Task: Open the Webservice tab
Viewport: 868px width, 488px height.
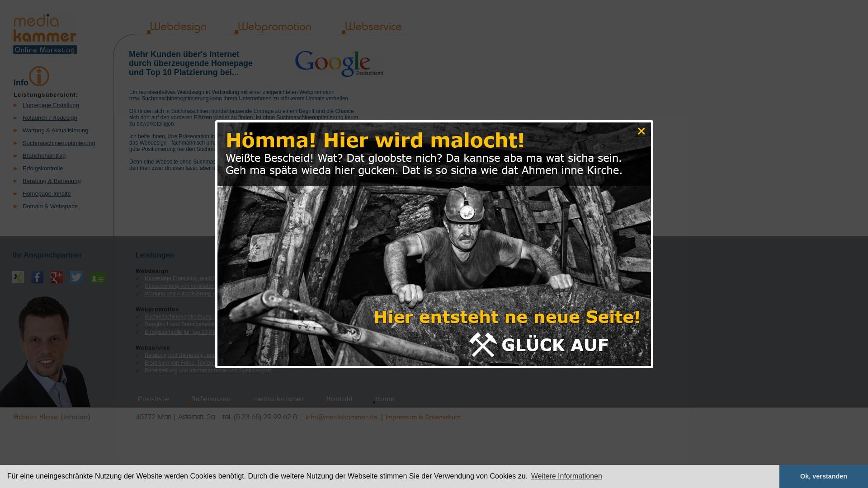Action: [373, 27]
